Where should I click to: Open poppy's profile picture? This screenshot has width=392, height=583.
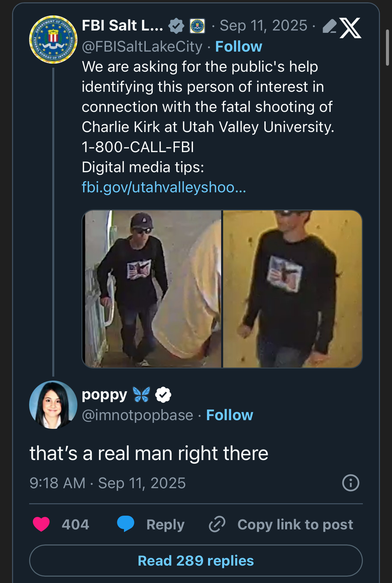[x=53, y=405]
